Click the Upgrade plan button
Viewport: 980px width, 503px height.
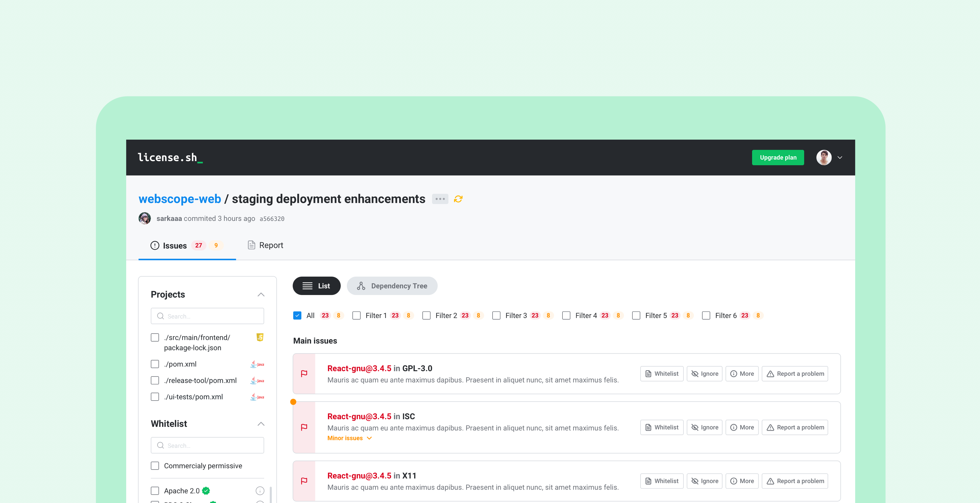click(778, 158)
